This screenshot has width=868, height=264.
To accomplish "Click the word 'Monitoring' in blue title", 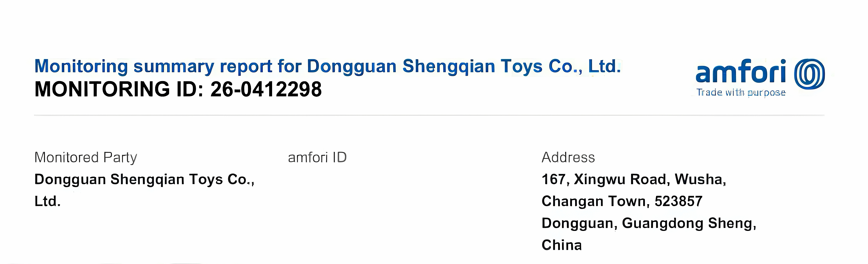I will click(81, 66).
